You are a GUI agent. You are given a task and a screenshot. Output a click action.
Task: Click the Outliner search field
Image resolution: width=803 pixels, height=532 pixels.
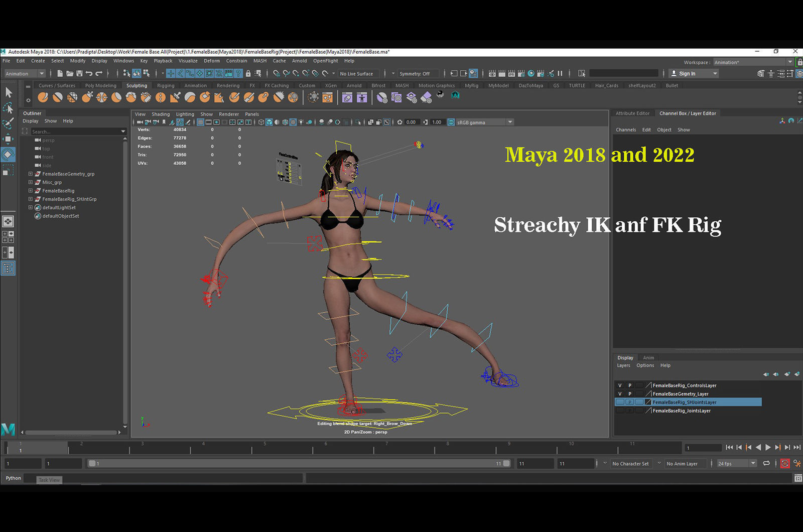(78, 131)
